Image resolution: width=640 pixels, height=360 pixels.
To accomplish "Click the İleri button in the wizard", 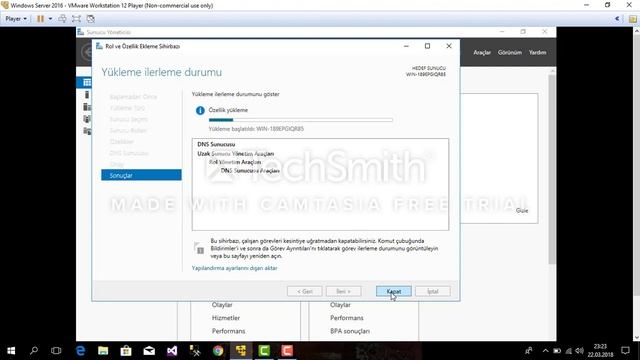I will tap(343, 291).
